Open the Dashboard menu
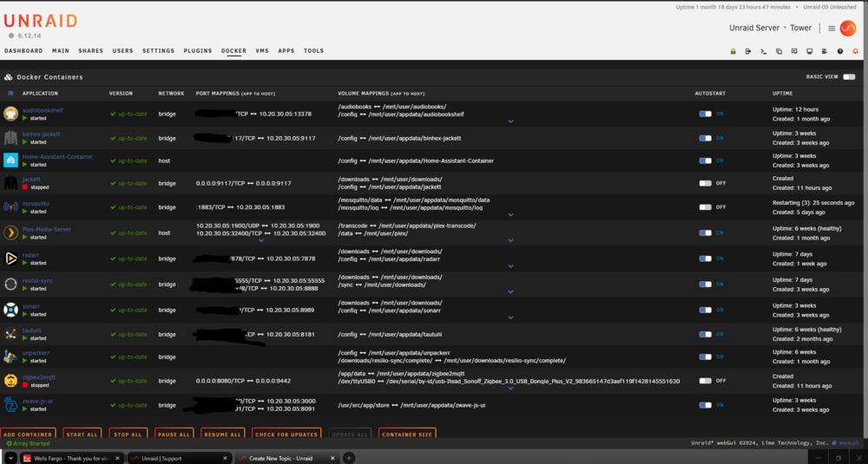This screenshot has height=464, width=868. click(23, 51)
